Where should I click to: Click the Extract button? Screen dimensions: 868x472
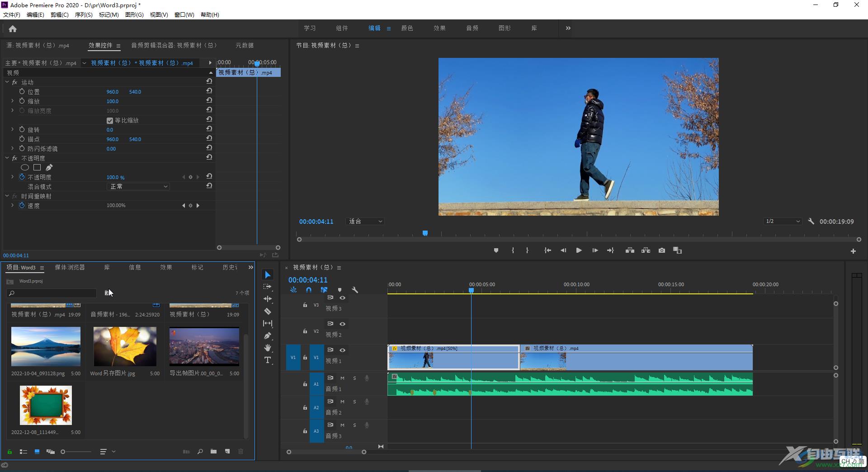point(646,250)
